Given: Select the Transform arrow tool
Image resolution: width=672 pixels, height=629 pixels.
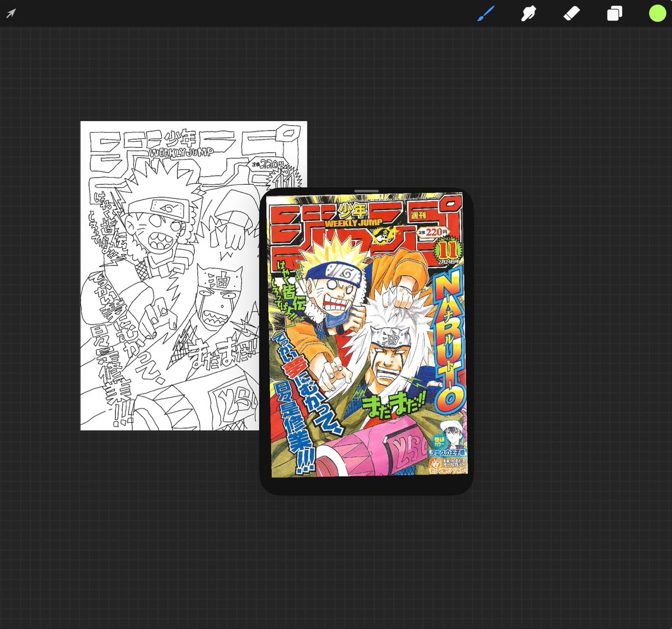Looking at the screenshot, I should 11,13.
